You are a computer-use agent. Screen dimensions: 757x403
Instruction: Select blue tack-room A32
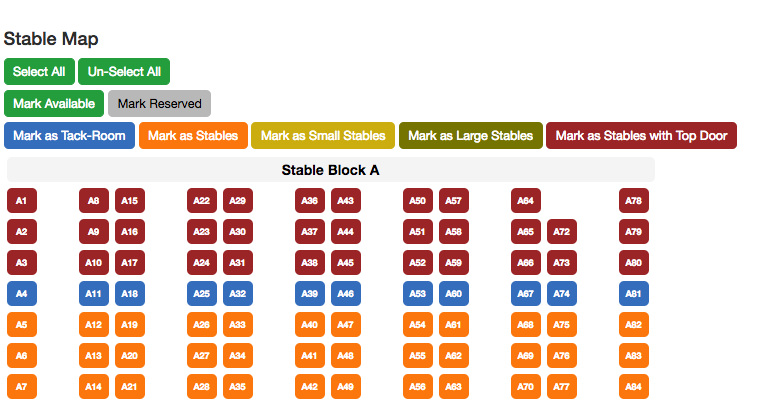[x=238, y=294]
